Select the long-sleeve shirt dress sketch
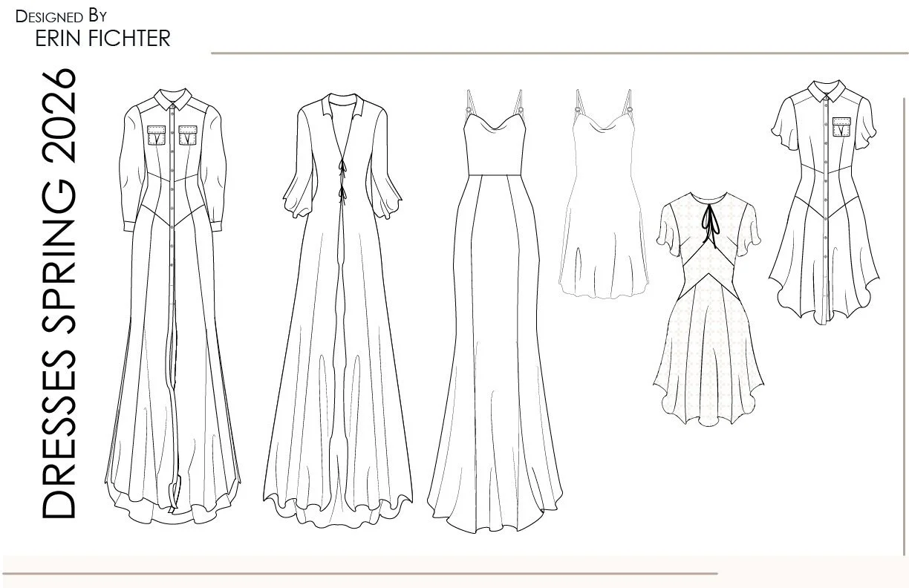The image size is (909, 588). point(171,297)
